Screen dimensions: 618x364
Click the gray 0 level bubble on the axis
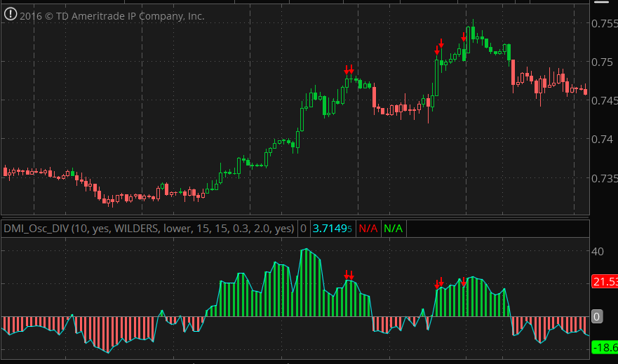click(x=597, y=317)
